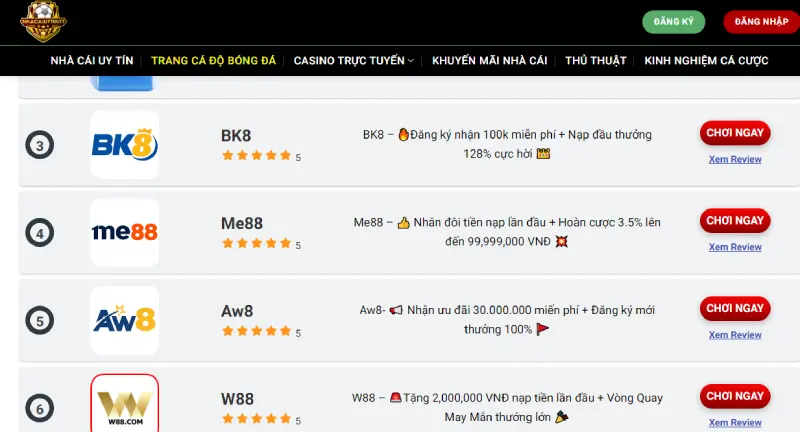The width and height of the screenshot is (800, 432).
Task: Click the Kinh Nghiệm Cá Cược menu item
Action: coord(706,61)
